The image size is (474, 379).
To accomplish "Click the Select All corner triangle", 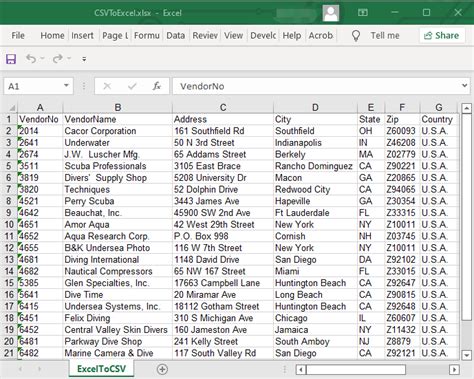I will tap(11, 108).
